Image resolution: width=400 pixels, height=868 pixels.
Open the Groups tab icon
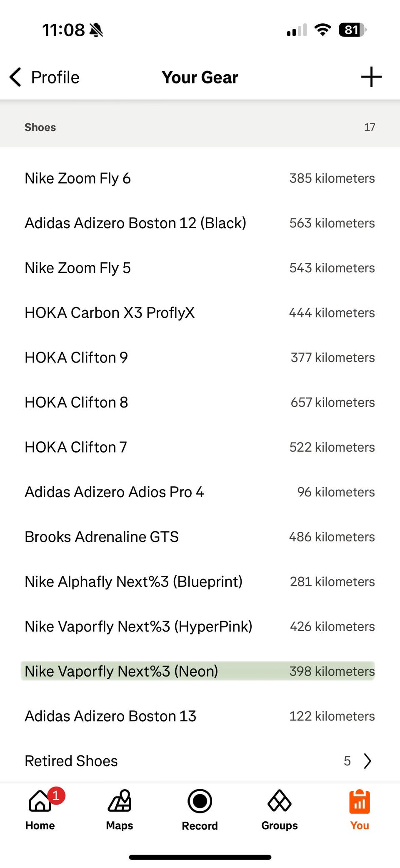(x=280, y=801)
